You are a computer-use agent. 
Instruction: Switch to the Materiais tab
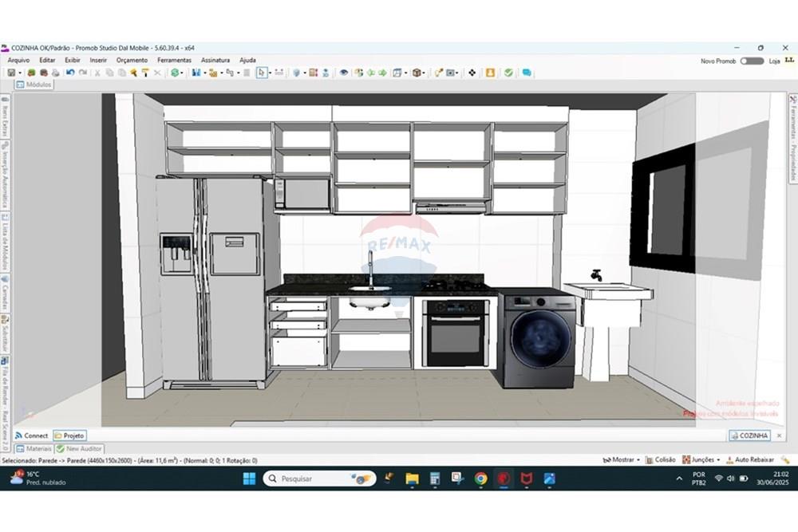[x=34, y=449]
